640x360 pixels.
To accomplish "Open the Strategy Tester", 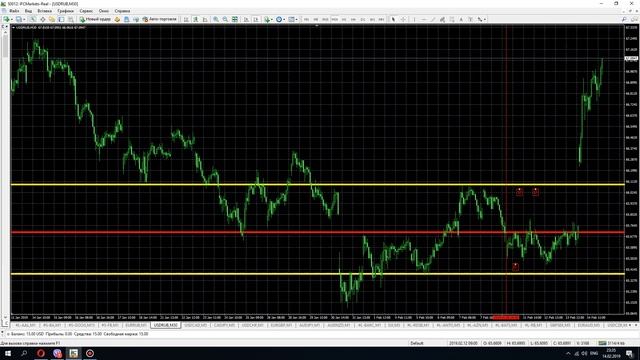I will [71, 19].
